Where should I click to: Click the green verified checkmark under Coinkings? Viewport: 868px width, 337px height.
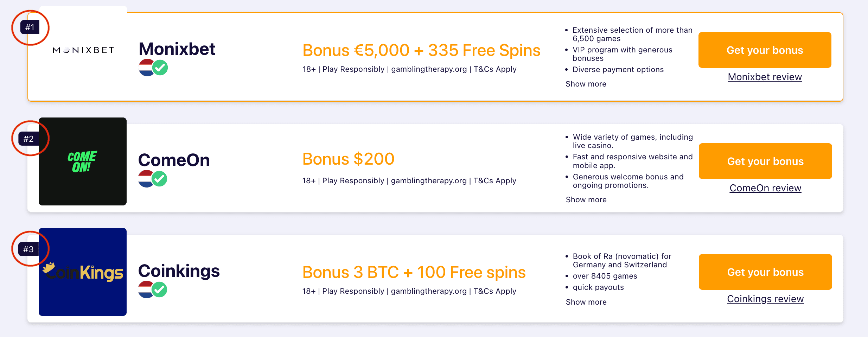(160, 290)
